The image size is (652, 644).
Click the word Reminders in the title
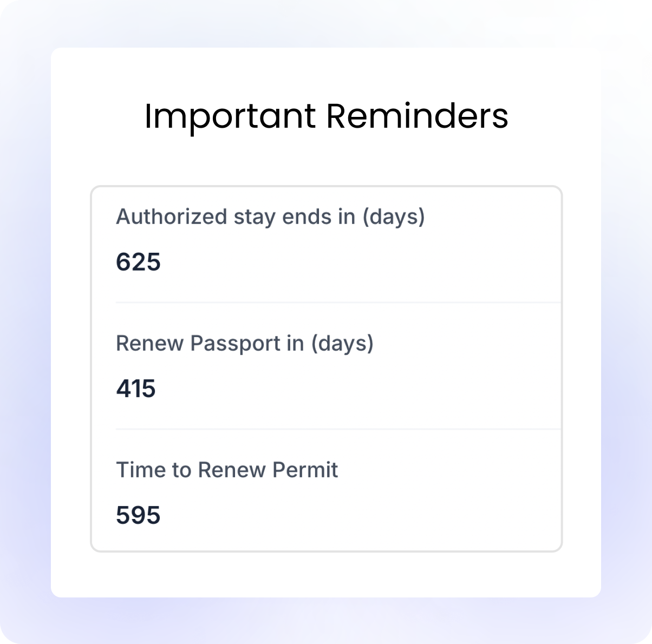click(x=417, y=116)
